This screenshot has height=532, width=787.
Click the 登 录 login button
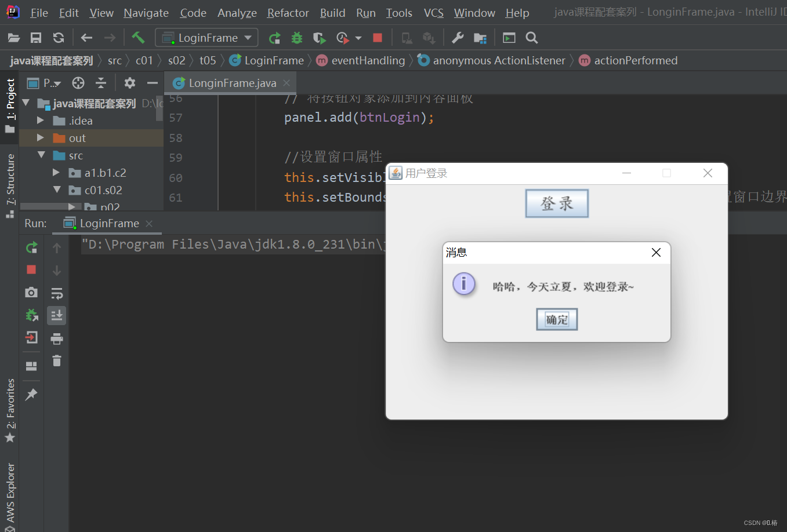click(556, 203)
